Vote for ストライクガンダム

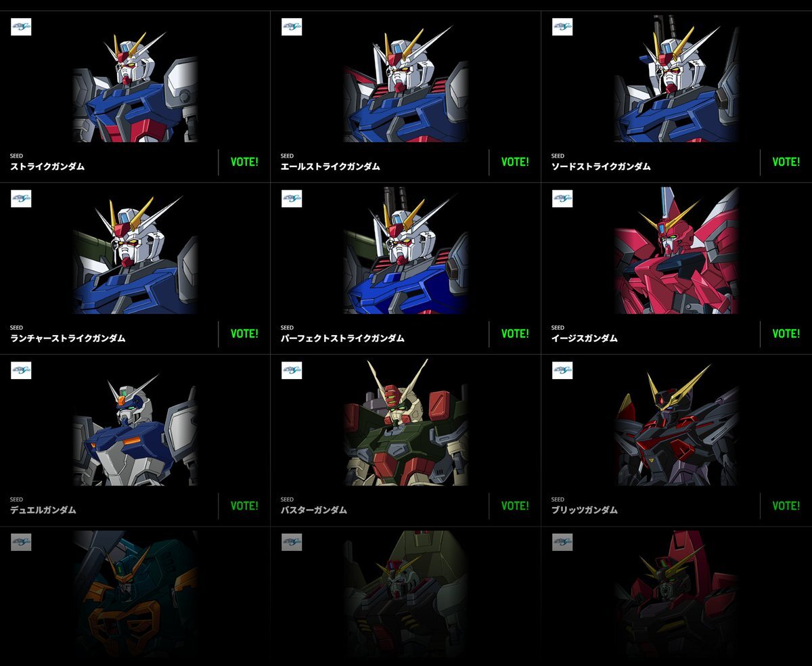[x=244, y=162]
